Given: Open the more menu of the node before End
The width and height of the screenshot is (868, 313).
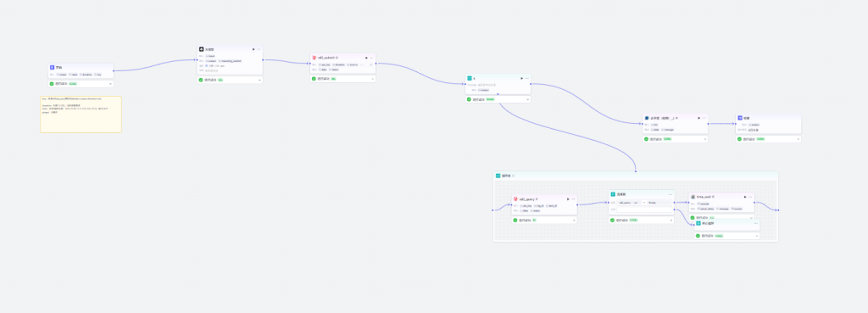Looking at the screenshot, I should (704, 118).
